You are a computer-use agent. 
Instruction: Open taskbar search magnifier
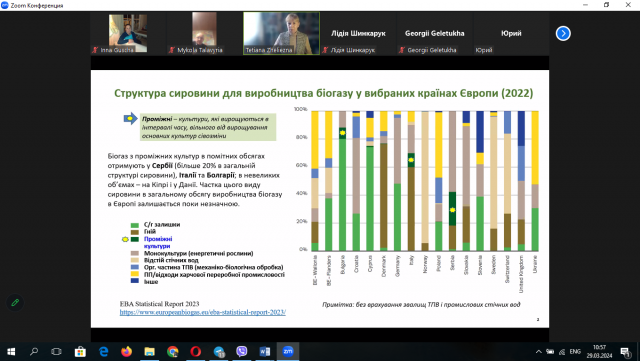coord(34,351)
